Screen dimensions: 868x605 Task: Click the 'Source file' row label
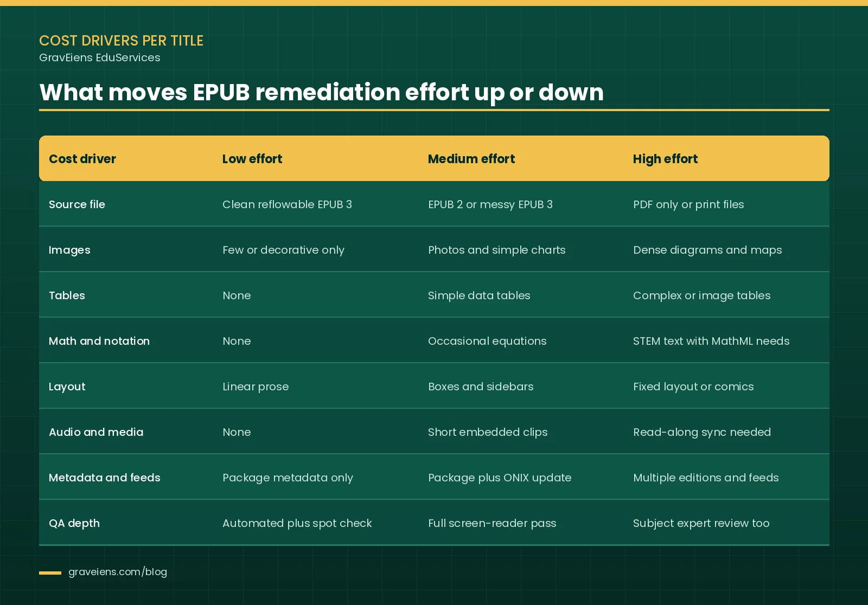(77, 204)
